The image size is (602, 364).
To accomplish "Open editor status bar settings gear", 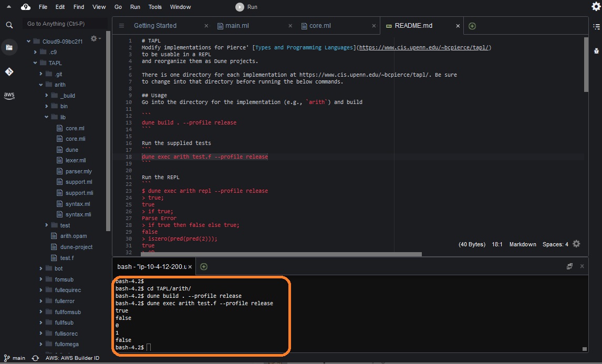I will [576, 244].
